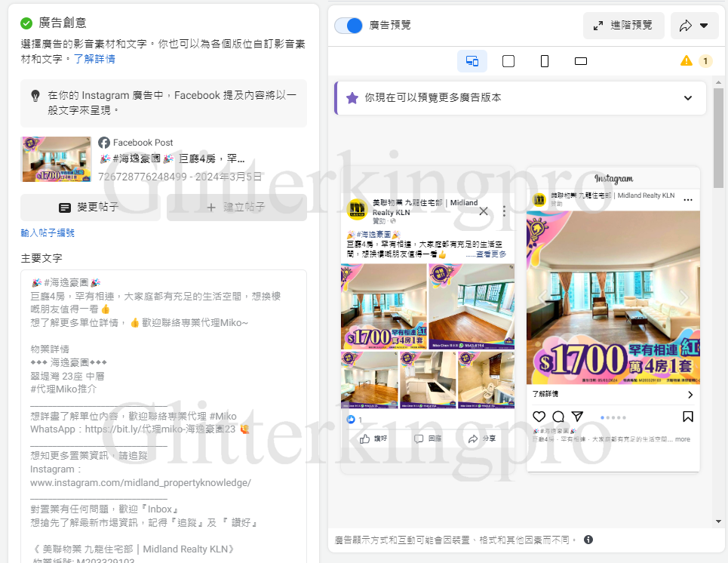Click the Instagram heart like icon
The image size is (728, 563).
point(539,417)
